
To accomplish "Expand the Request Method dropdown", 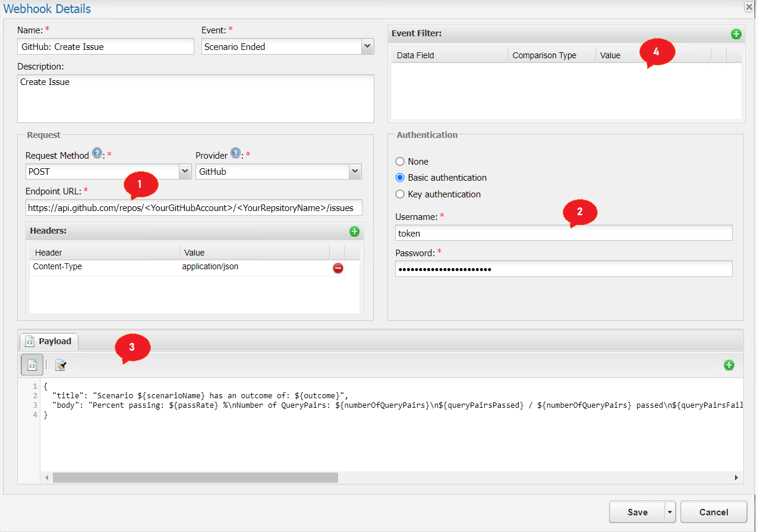I will click(184, 171).
